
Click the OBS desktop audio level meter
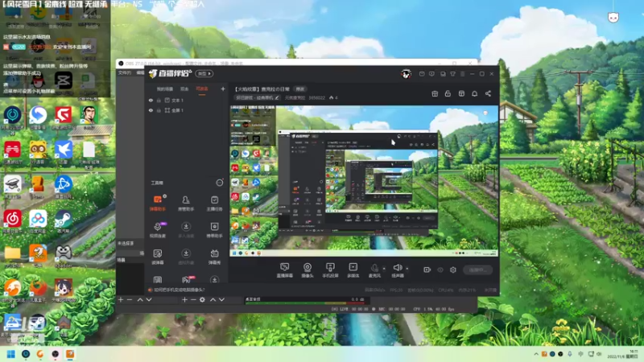click(x=305, y=303)
